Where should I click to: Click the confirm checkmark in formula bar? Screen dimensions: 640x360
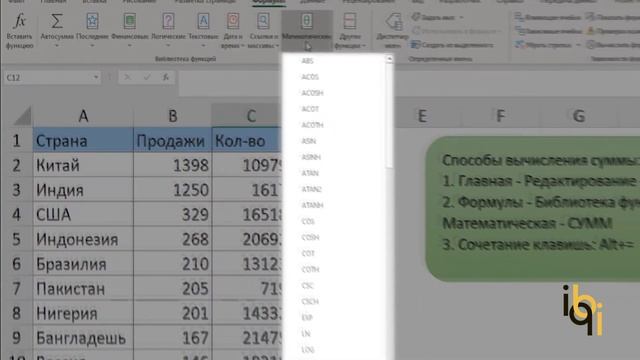147,77
